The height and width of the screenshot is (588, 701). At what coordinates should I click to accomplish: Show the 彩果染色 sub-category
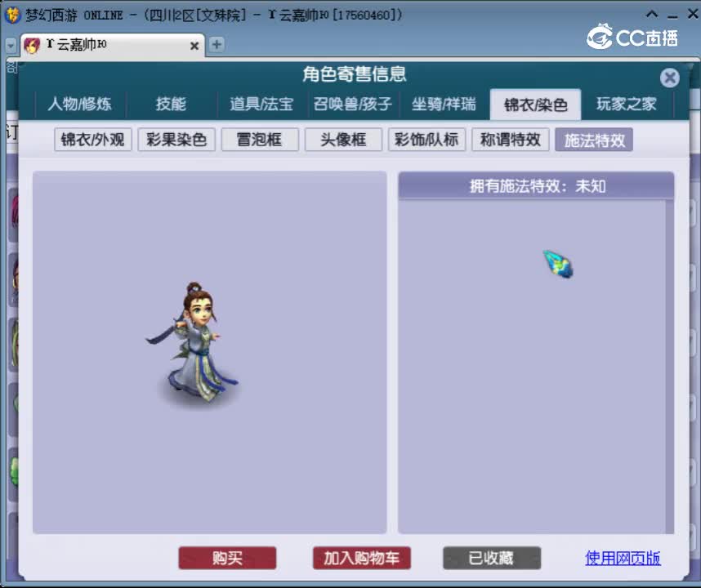[176, 140]
